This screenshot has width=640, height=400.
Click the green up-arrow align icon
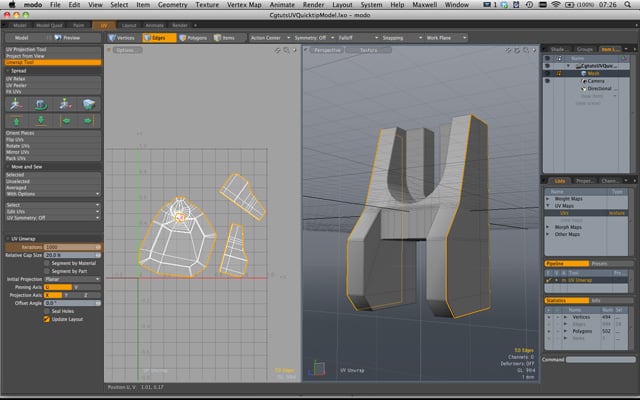[17, 122]
